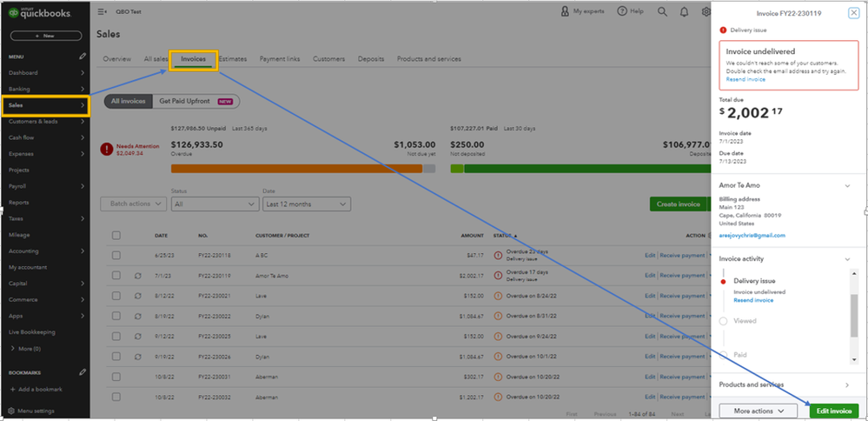Click pencil icon next to MENU

pos(83,56)
